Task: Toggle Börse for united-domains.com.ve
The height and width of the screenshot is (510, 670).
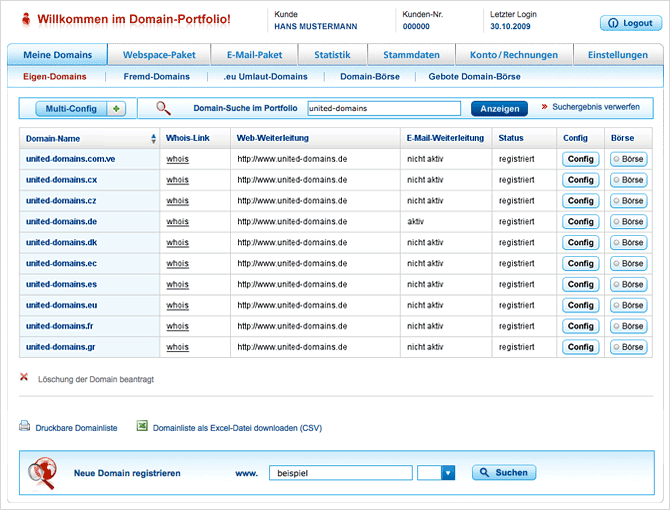Action: pos(629,159)
